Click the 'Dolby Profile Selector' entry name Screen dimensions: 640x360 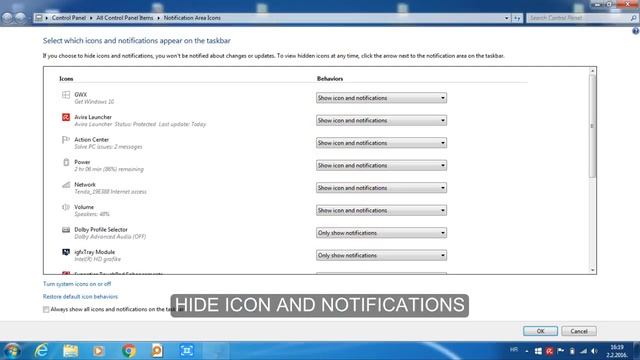click(x=101, y=229)
